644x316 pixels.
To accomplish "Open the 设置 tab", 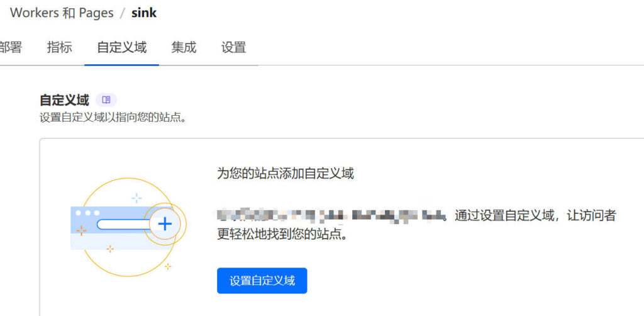I will 234,47.
